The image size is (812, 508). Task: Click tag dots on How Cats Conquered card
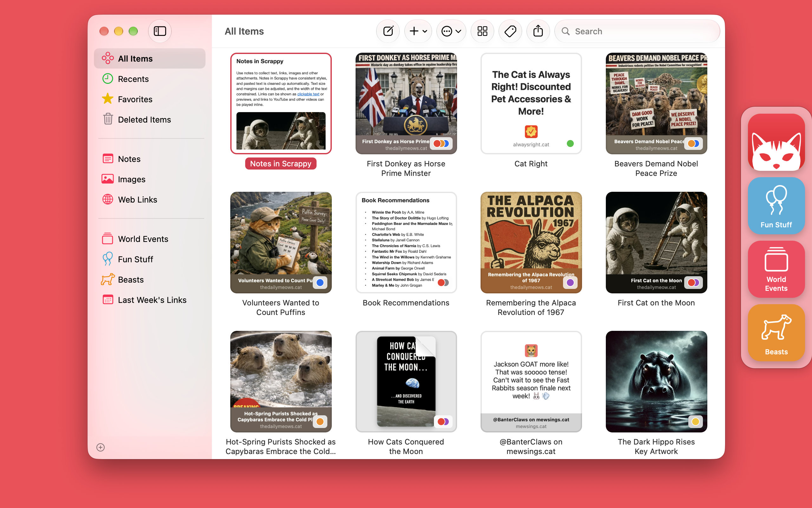click(443, 422)
